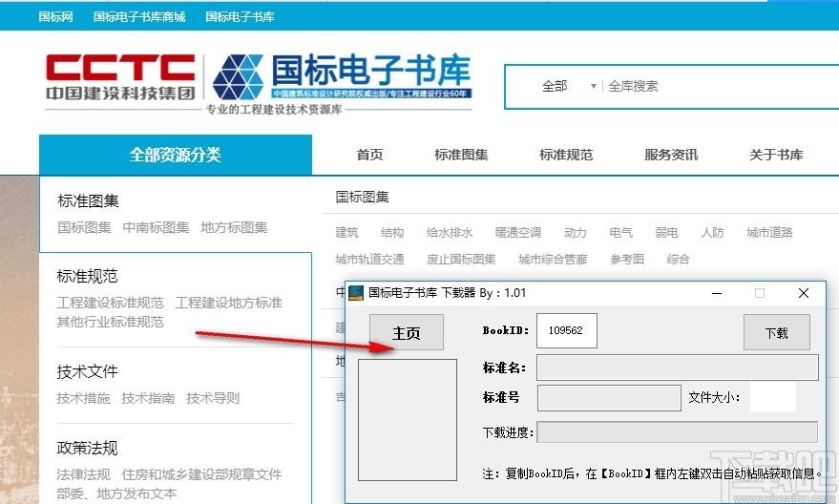Click the 标准号 text field
The image size is (839, 504).
coord(609,397)
